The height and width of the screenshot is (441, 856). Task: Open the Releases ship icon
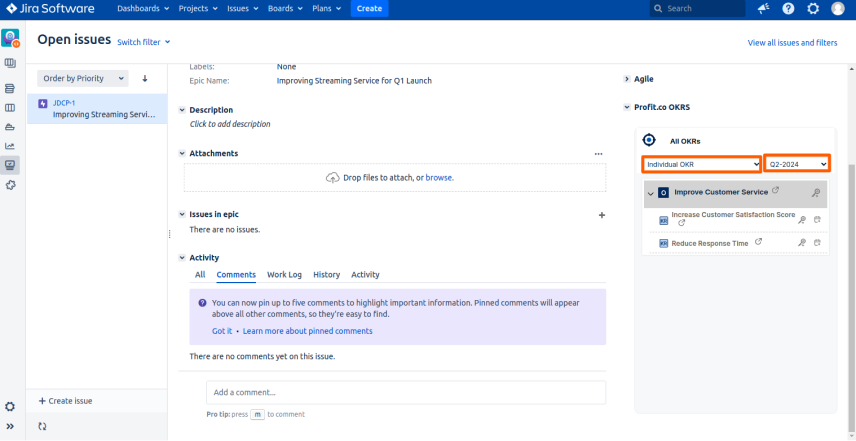(x=10, y=127)
